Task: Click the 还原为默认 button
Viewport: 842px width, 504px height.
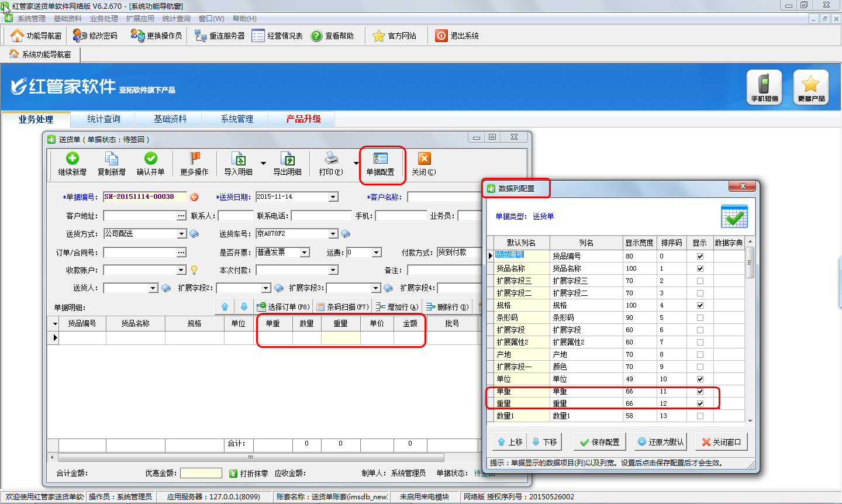Action: click(x=660, y=442)
